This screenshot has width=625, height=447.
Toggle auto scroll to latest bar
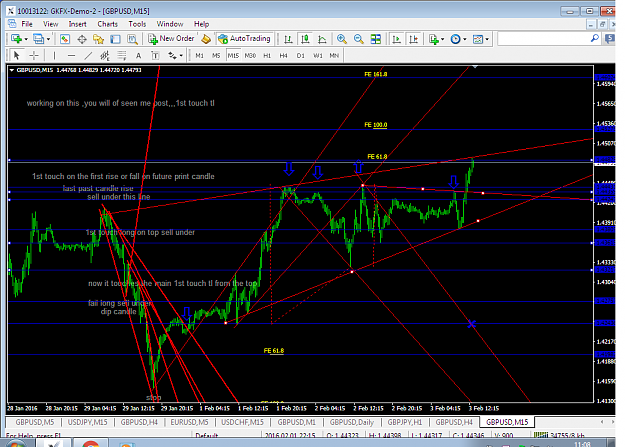click(397, 39)
